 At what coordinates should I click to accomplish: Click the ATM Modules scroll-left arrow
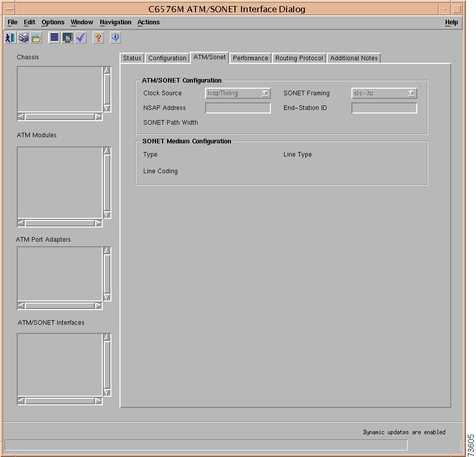pyautogui.click(x=21, y=223)
